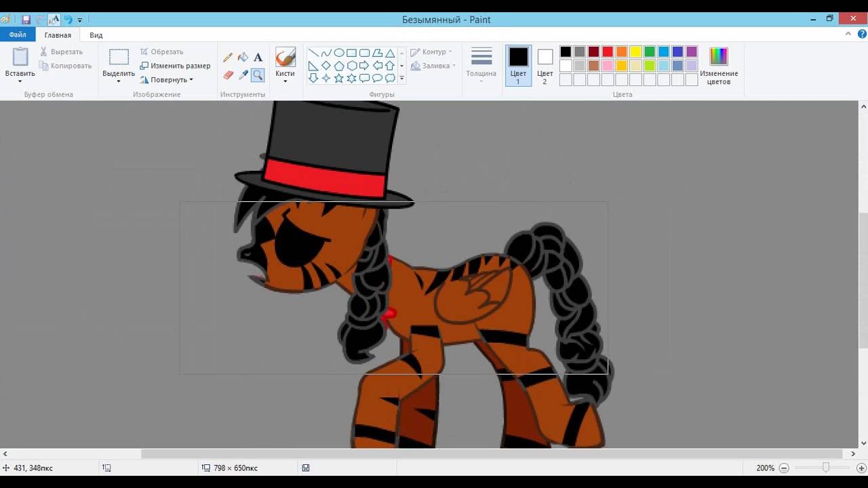Choose the straight line shape
Image resolution: width=868 pixels, height=488 pixels.
[x=313, y=53]
